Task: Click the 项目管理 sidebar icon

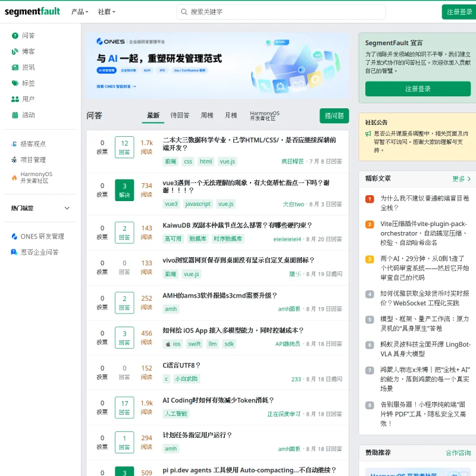Action: coord(14,159)
